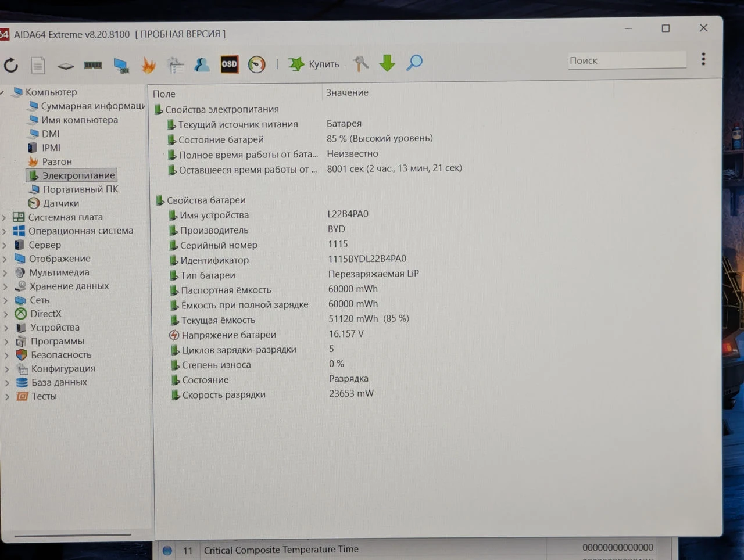Select the DirectX tree item

(x=38, y=314)
